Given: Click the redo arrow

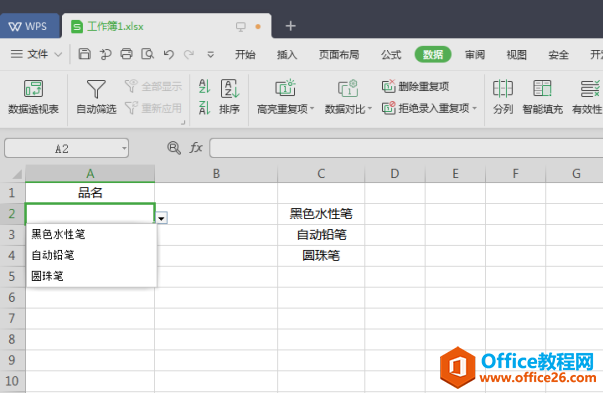Looking at the screenshot, I should click(x=189, y=54).
